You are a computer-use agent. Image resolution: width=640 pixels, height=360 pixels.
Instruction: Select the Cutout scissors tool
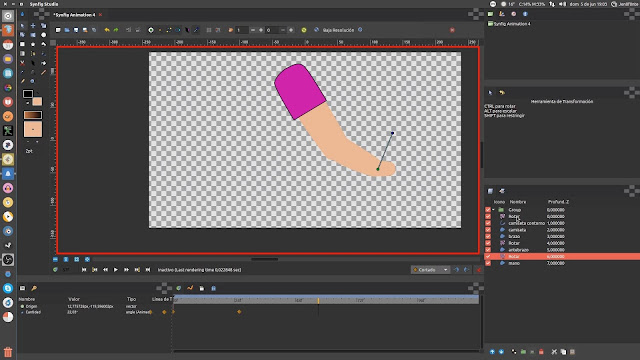22,63
